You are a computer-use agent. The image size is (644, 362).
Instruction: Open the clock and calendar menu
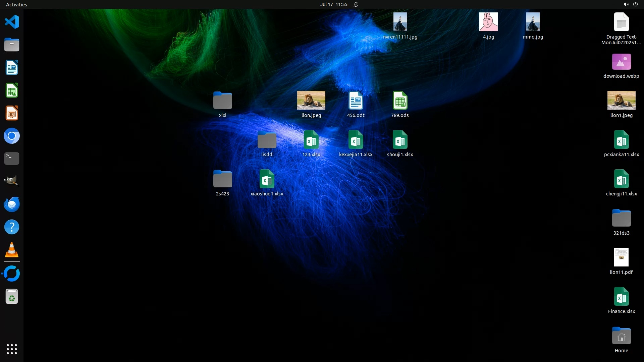[x=333, y=4]
